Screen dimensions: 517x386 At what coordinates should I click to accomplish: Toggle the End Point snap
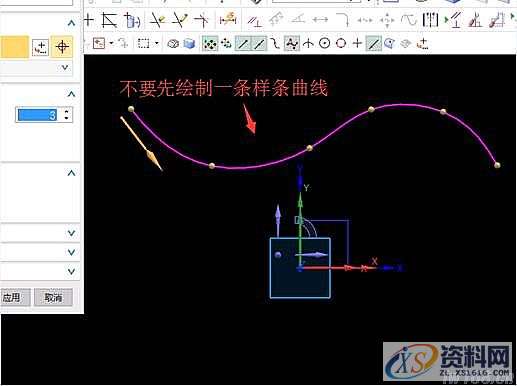(244, 44)
